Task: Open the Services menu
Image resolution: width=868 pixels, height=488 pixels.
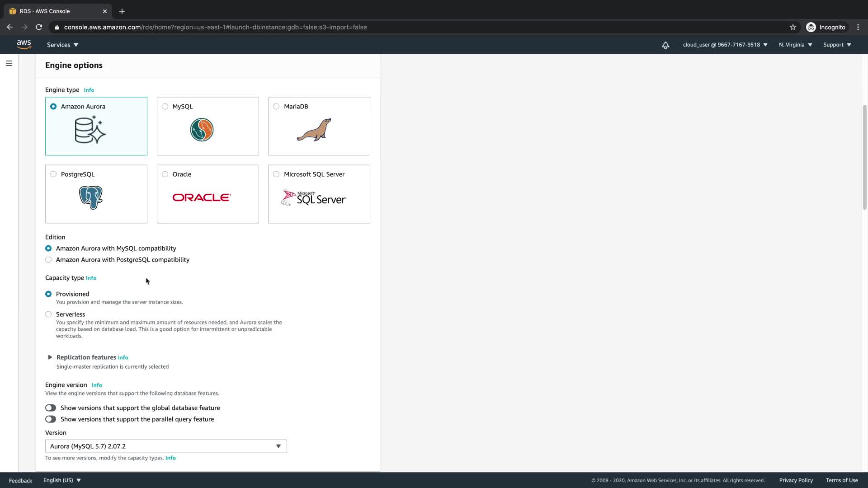Action: [62, 45]
